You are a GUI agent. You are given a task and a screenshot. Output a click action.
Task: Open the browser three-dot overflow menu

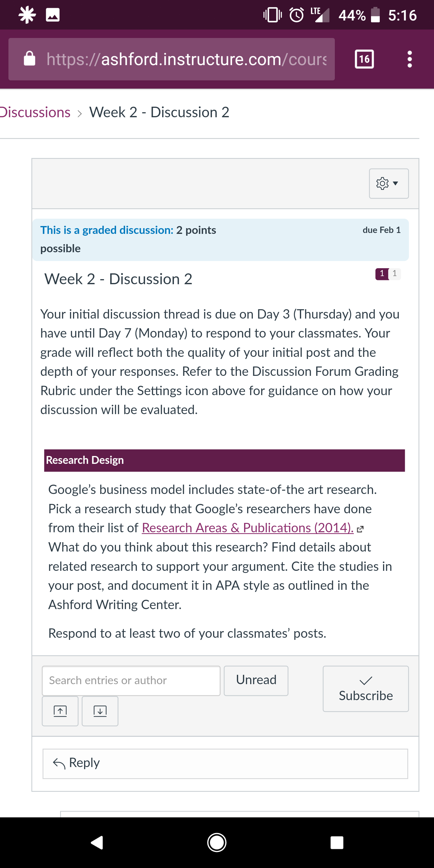coord(409,59)
